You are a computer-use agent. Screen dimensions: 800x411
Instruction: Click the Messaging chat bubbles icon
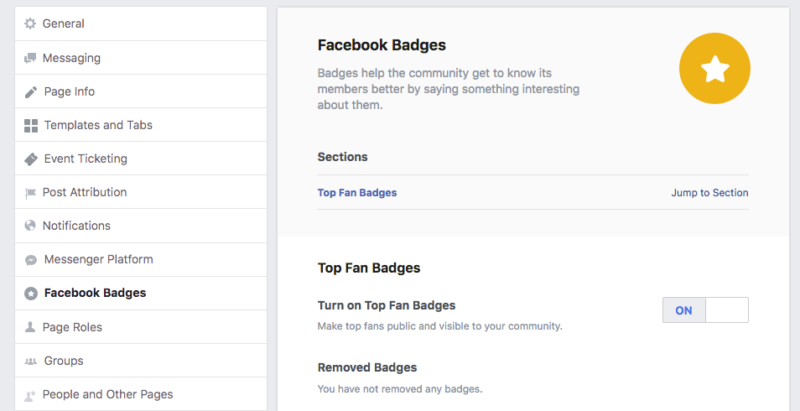point(31,58)
